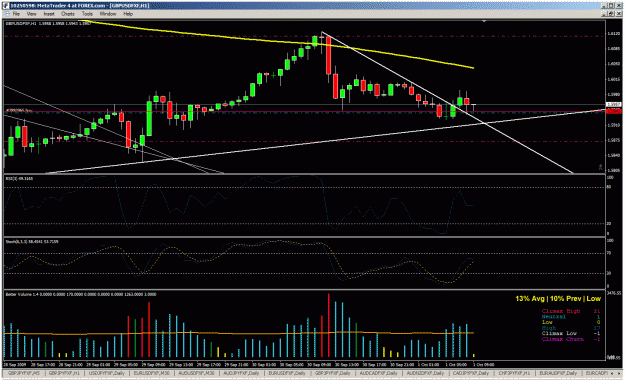Click the 'Climax Churn' legend entry

coord(562,339)
